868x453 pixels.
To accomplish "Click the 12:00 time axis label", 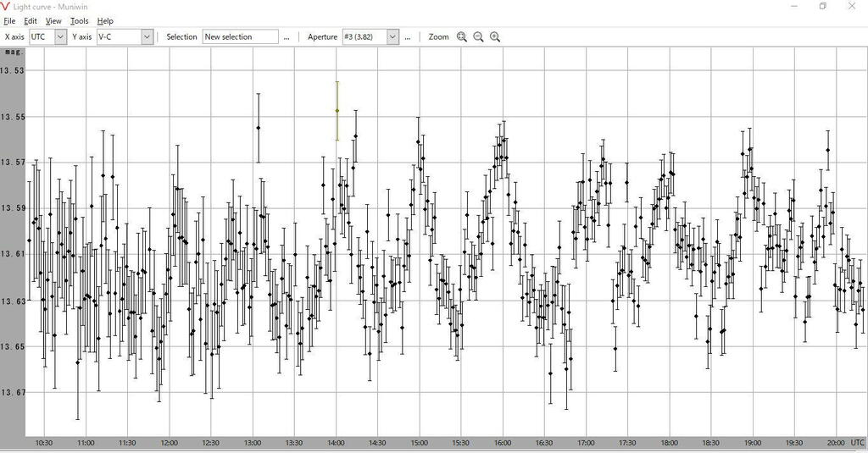I will (x=170, y=443).
